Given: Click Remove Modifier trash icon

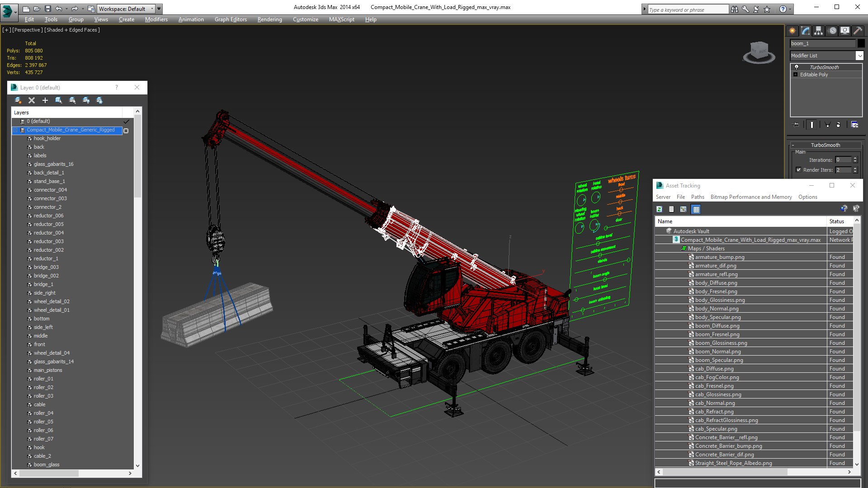Looking at the screenshot, I should 839,124.
